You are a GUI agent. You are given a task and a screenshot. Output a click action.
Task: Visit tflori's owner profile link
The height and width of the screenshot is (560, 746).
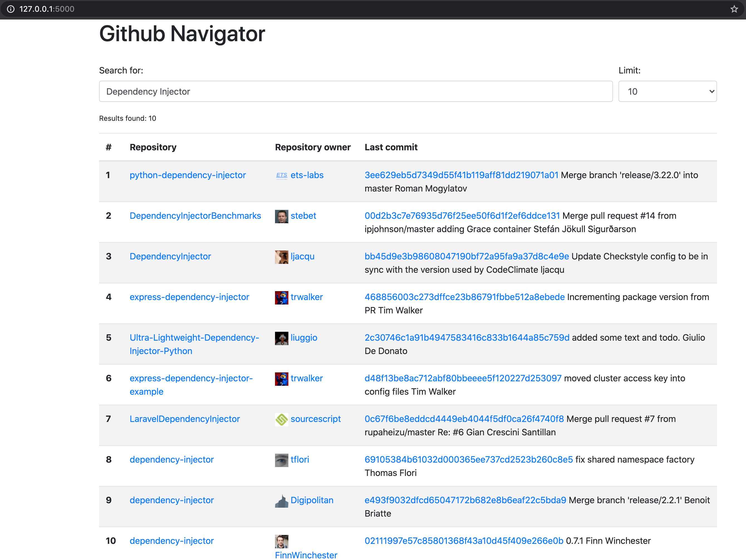tap(300, 460)
